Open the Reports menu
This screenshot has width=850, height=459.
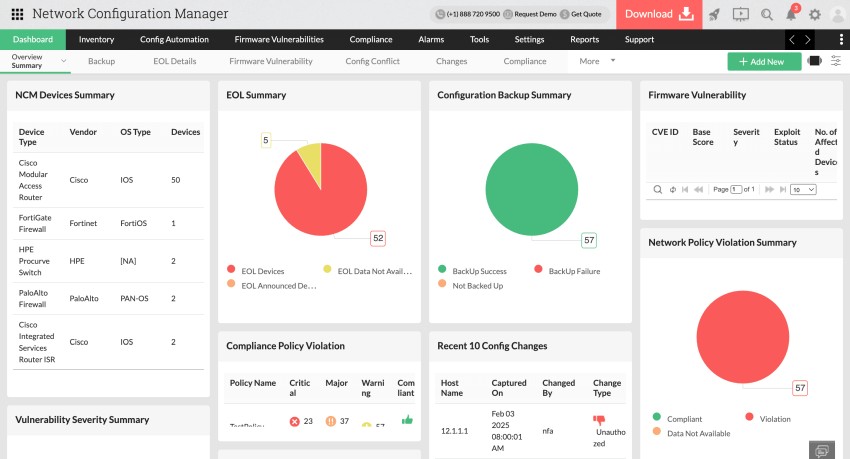pos(584,39)
